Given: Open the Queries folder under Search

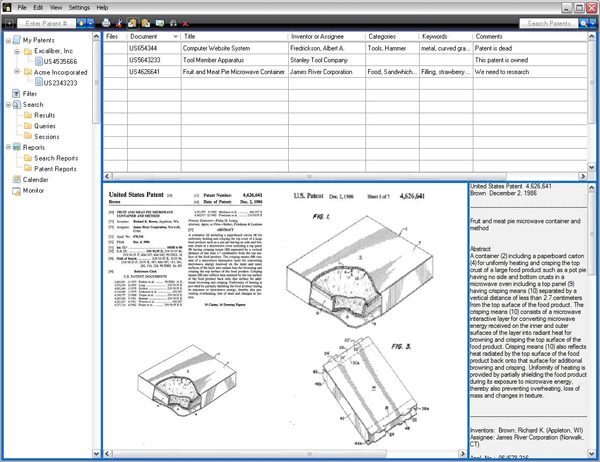Looking at the screenshot, I should 45,126.
